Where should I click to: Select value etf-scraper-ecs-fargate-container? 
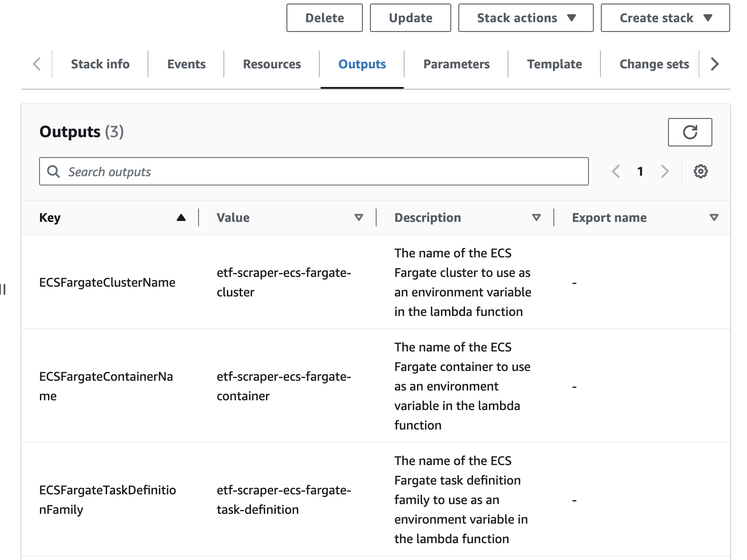(x=284, y=386)
